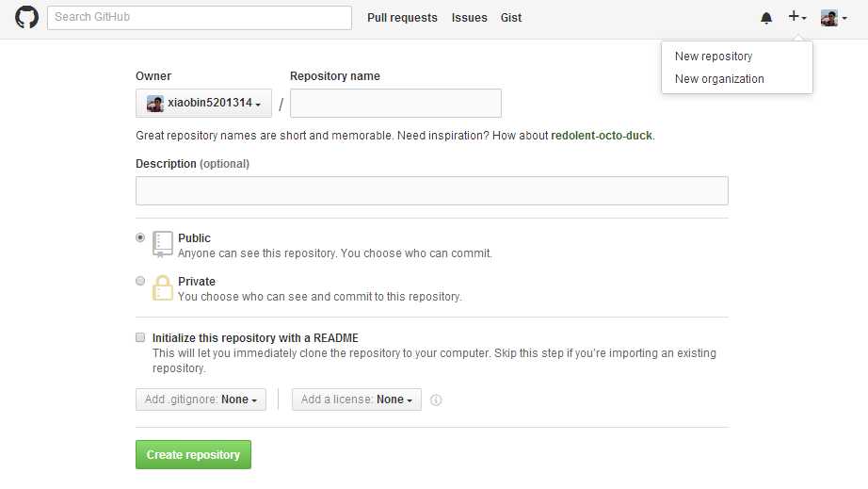This screenshot has width=868, height=489.
Task: Focus the Repository name input field
Action: [395, 103]
